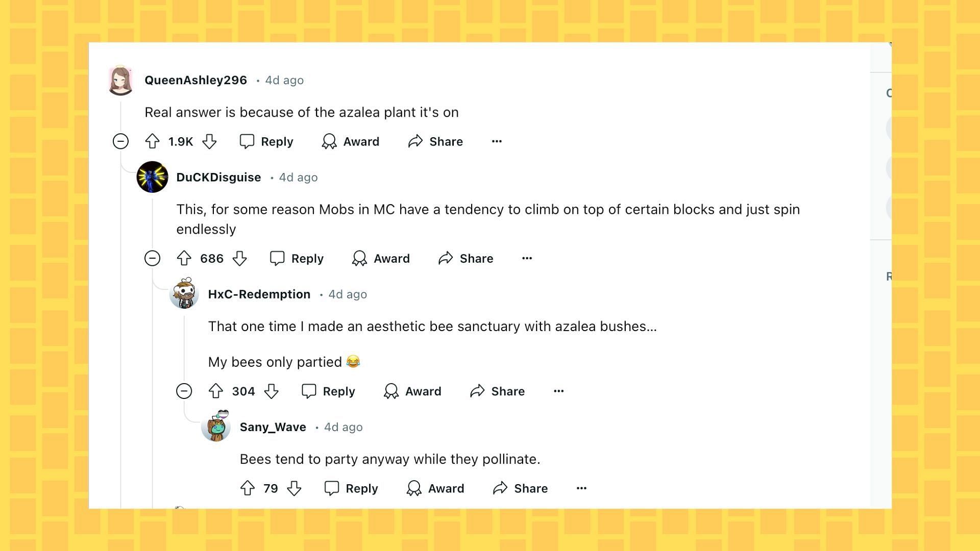Expand the overflow menu under QueenAshley296
Viewport: 980px width, 551px height.
point(496,141)
